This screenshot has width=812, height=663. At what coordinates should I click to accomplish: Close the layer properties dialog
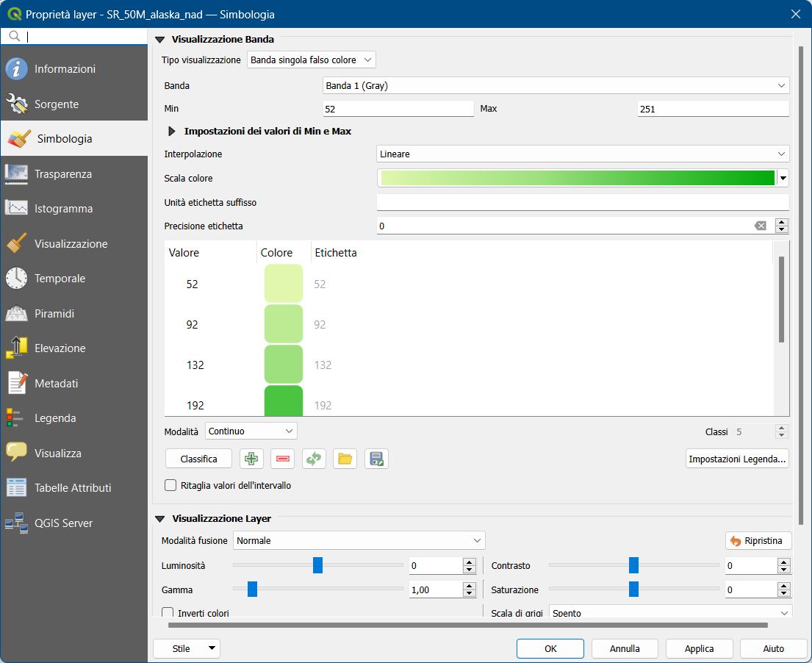(x=795, y=14)
